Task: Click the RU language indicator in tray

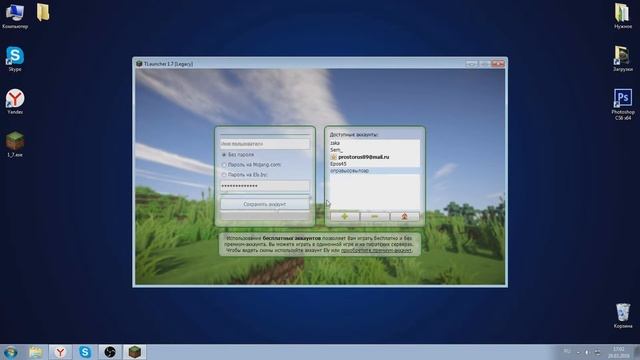Action: point(567,351)
